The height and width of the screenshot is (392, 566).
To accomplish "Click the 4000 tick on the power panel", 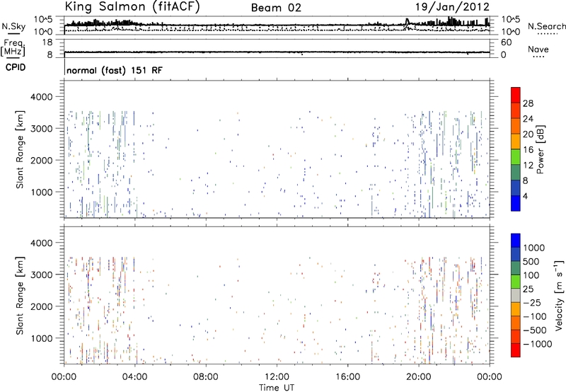I will [41, 97].
